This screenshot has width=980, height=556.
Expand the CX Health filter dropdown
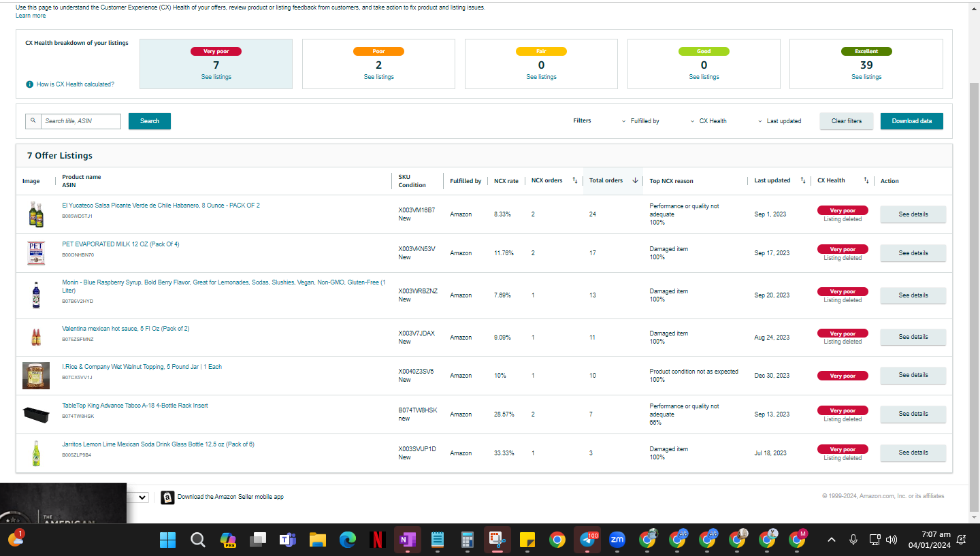(708, 121)
